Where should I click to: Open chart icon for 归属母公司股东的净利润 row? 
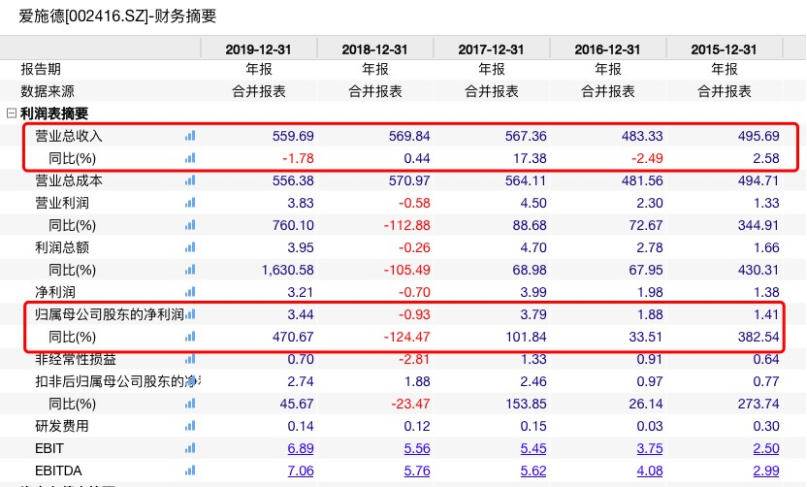tap(190, 315)
